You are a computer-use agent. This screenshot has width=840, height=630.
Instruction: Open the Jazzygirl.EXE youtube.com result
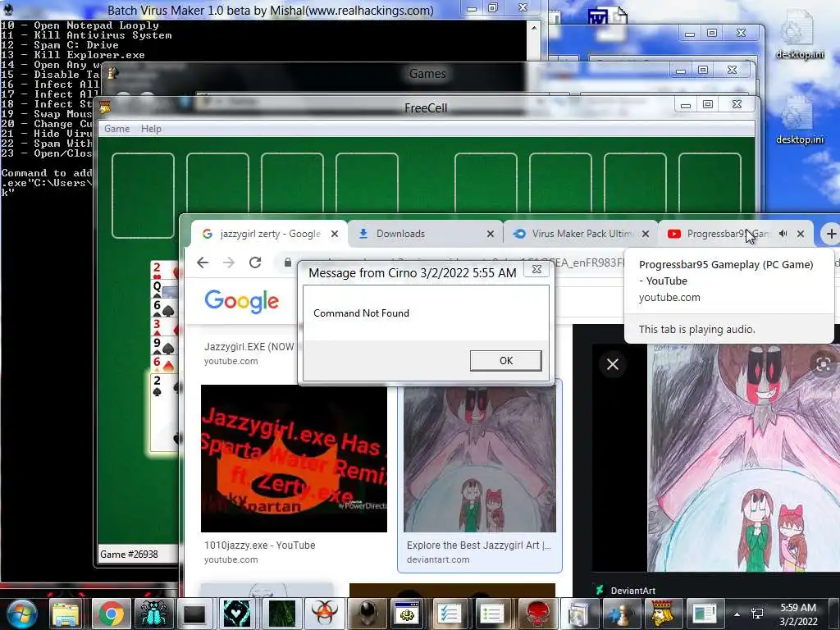pyautogui.click(x=249, y=354)
